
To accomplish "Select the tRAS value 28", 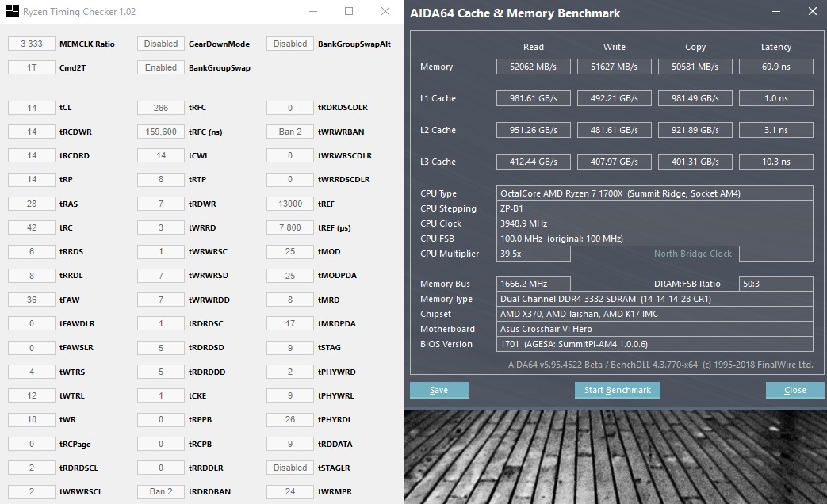I will point(32,204).
